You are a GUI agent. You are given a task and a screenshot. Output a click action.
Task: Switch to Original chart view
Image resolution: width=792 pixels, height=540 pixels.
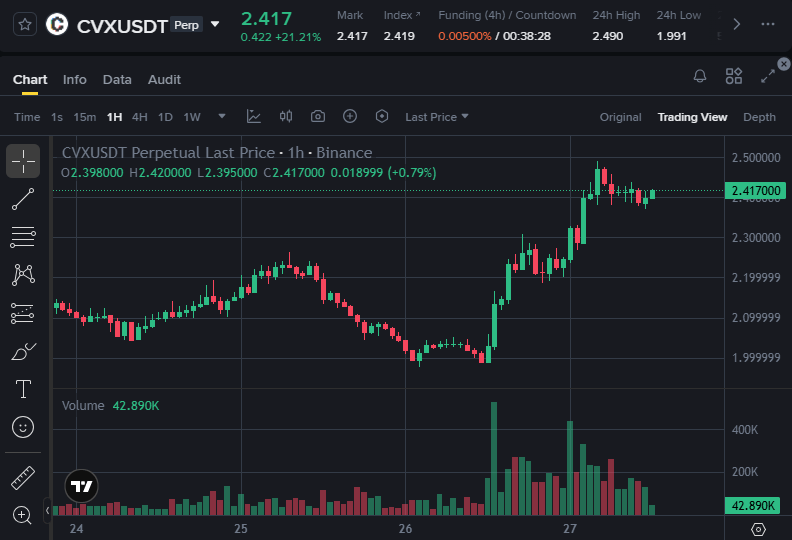620,117
